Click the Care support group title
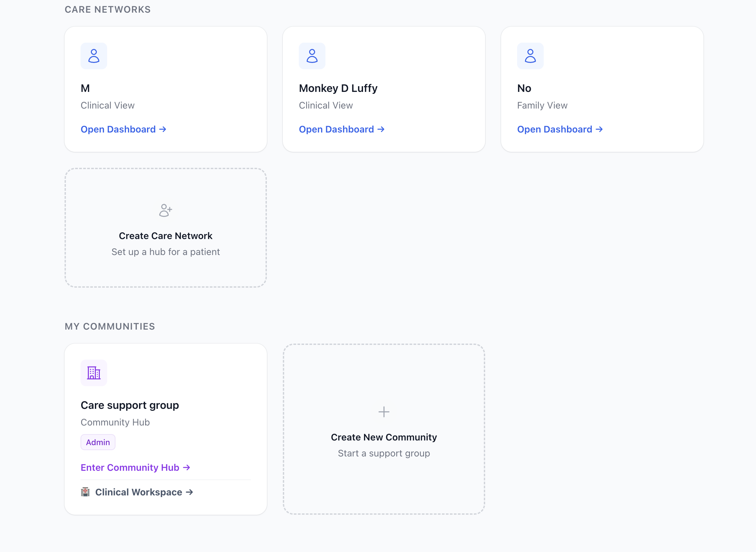This screenshot has height=552, width=756. point(129,405)
